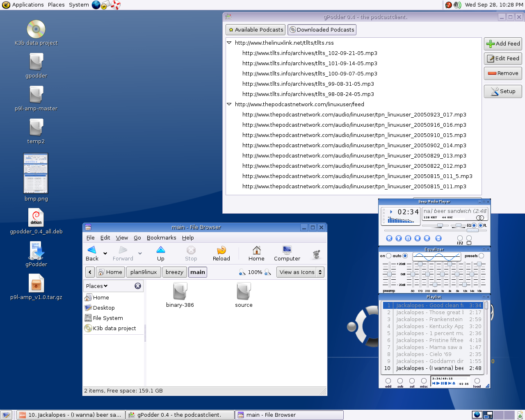Click breezy path button in File Browser

(x=174, y=272)
